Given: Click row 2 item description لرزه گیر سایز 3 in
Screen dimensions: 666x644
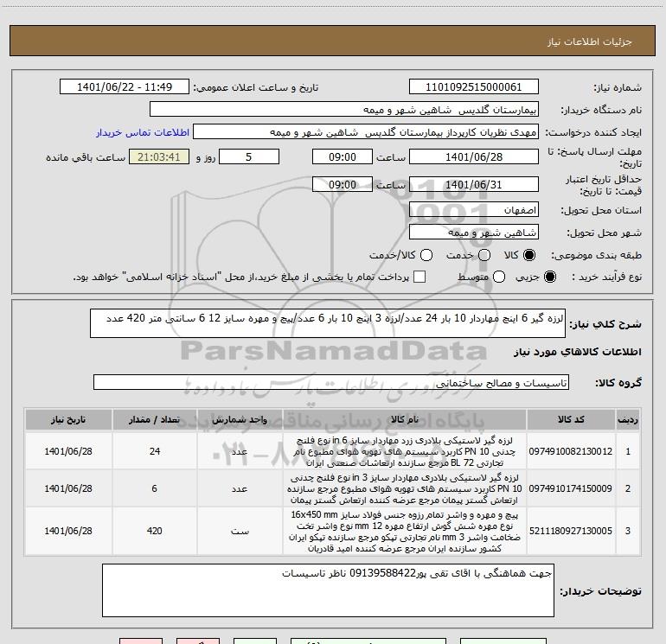Looking at the screenshot, I should (x=405, y=488).
